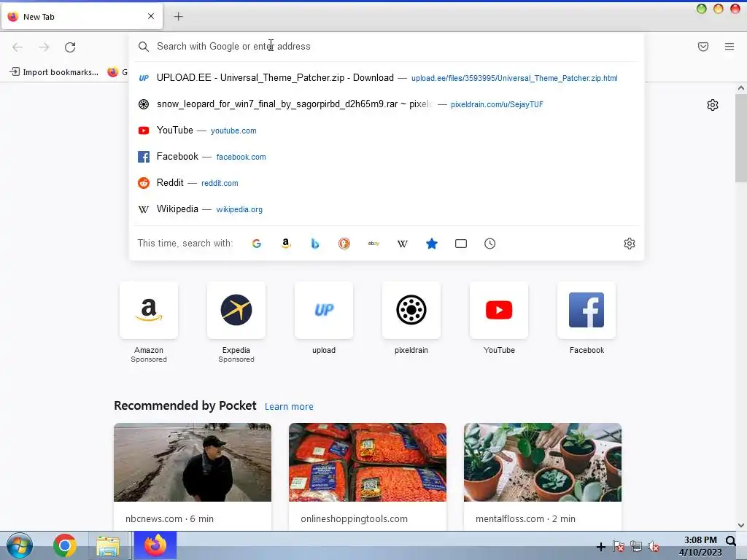Click Firefox taskbar button
This screenshot has height=560, width=747.
155,545
